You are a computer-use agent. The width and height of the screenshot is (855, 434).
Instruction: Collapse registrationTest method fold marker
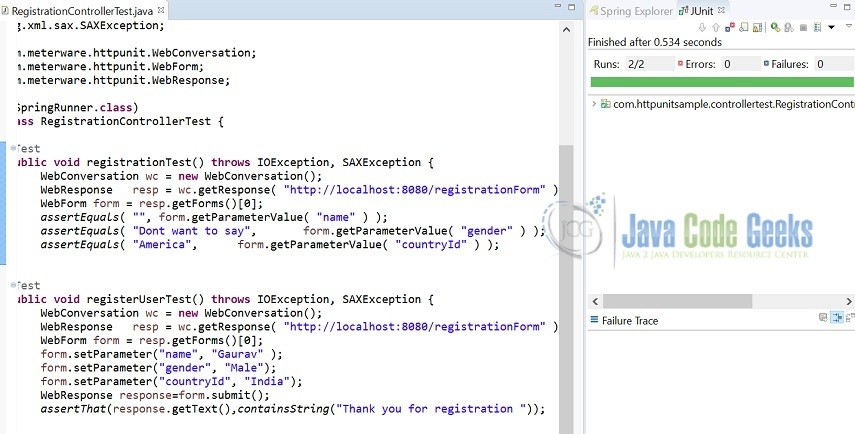pos(13,148)
